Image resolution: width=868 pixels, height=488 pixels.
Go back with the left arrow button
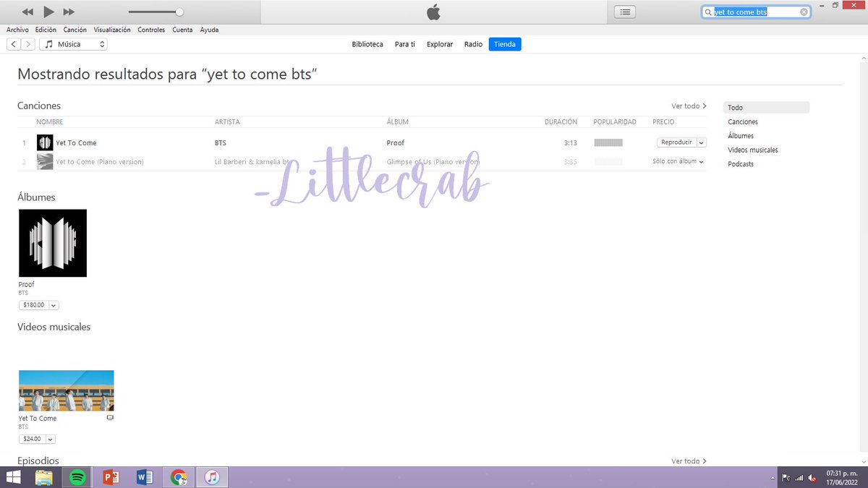coord(14,44)
